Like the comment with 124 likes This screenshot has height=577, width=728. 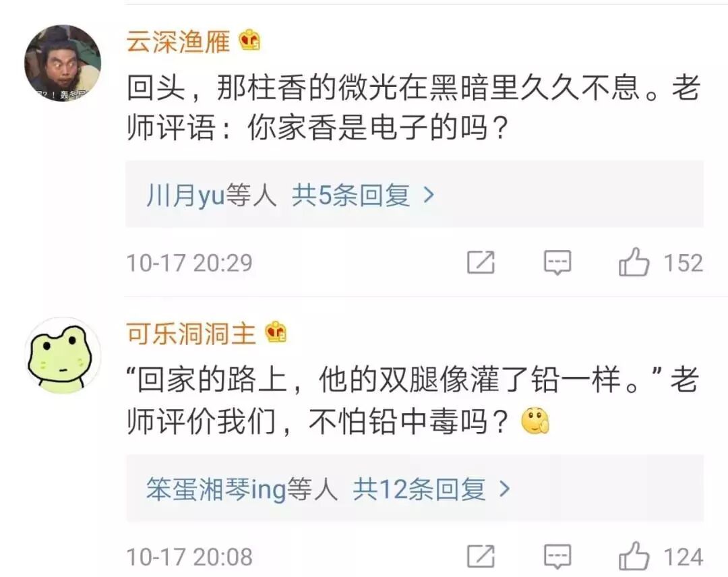point(634,555)
